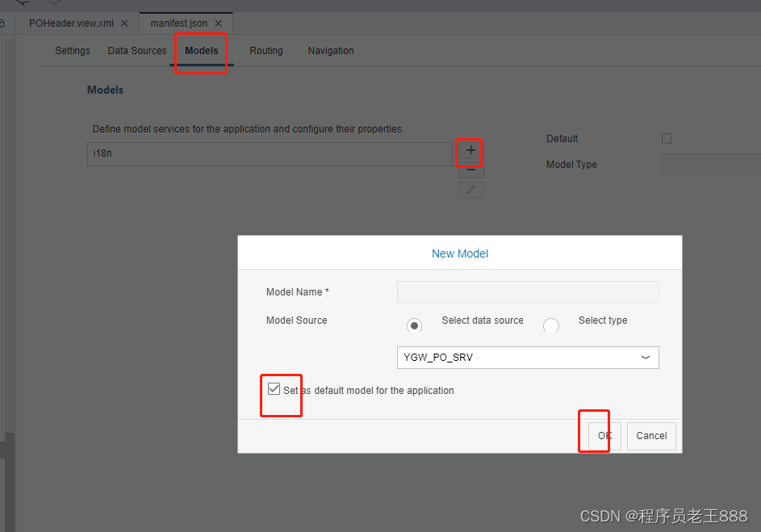Uncheck Set as default model checkbox
The image size is (761, 532).
tap(274, 389)
